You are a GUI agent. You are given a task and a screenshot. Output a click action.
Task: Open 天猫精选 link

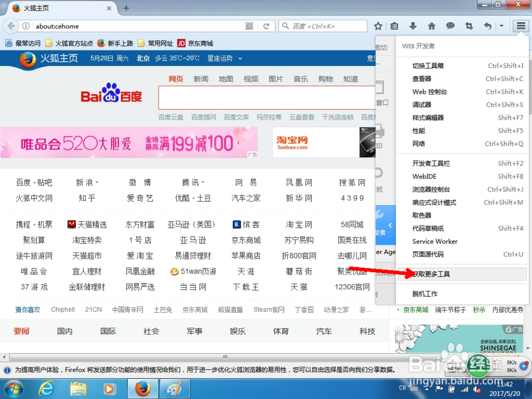tap(87, 225)
